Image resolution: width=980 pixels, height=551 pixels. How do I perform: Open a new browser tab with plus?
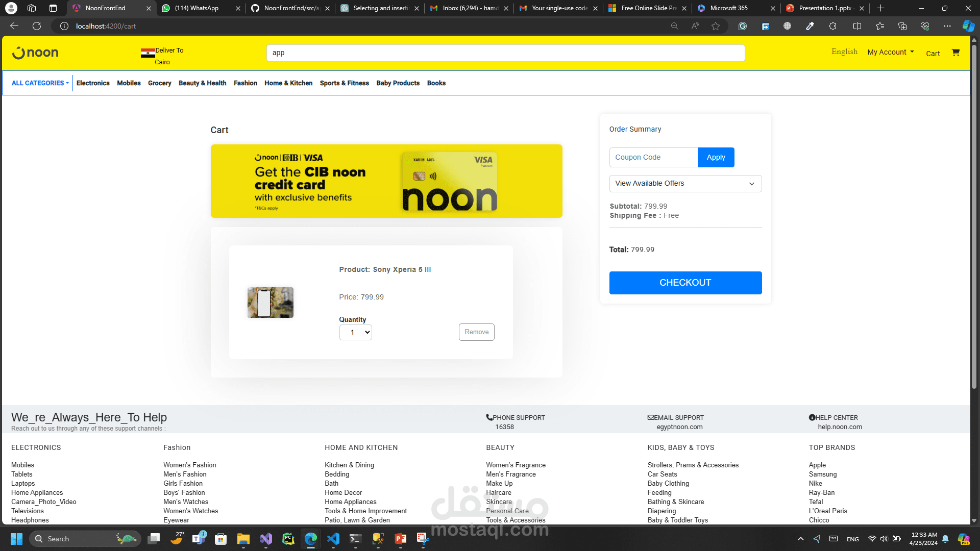(x=880, y=8)
